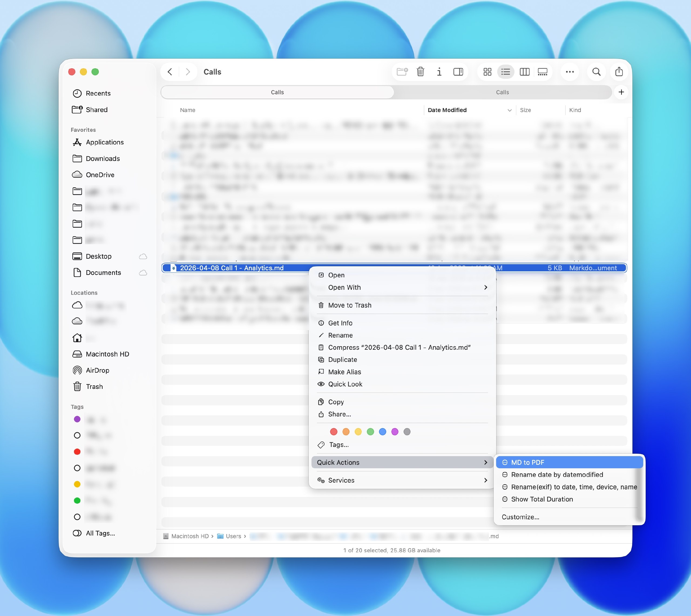Viewport: 691px width, 616px height.
Task: Open Get Info from the toolbar i icon
Action: click(x=439, y=72)
